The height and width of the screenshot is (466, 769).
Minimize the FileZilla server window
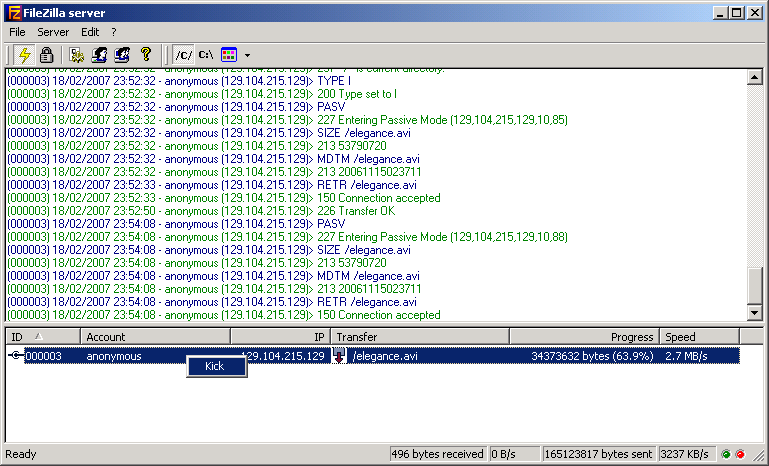click(719, 13)
